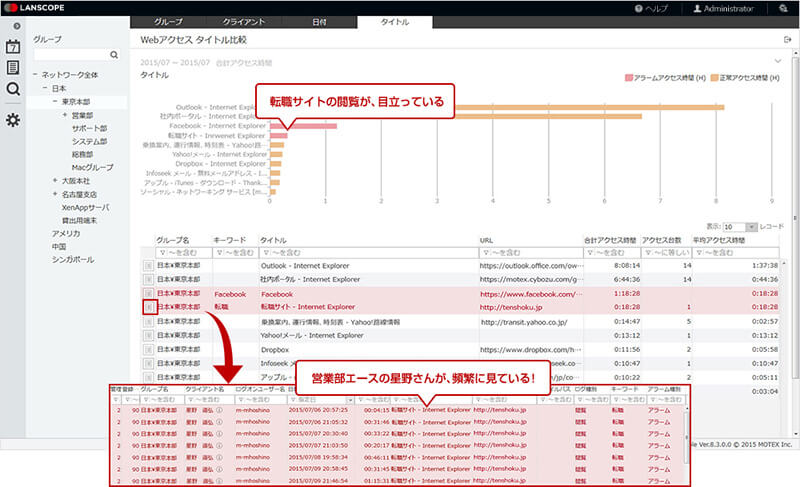Expand the 営業部 tree node
The height and width of the screenshot is (487, 800).
(65, 115)
